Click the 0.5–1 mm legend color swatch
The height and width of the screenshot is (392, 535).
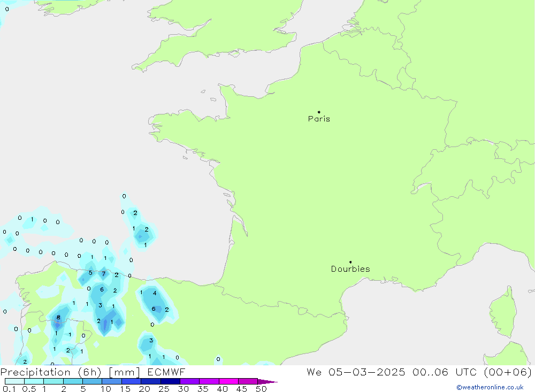click(34, 381)
